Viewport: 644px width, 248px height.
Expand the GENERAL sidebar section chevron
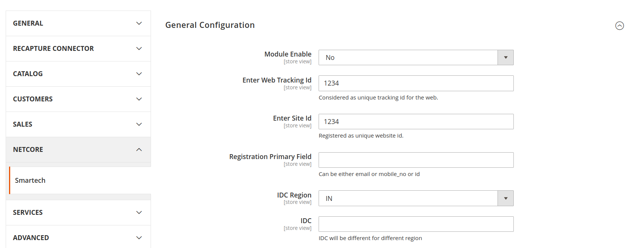pos(139,23)
